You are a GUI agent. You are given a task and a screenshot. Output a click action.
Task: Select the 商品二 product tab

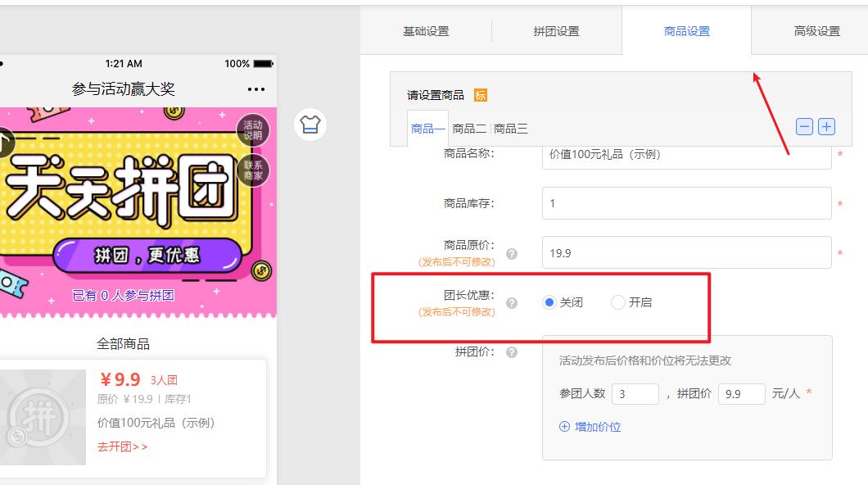[468, 128]
